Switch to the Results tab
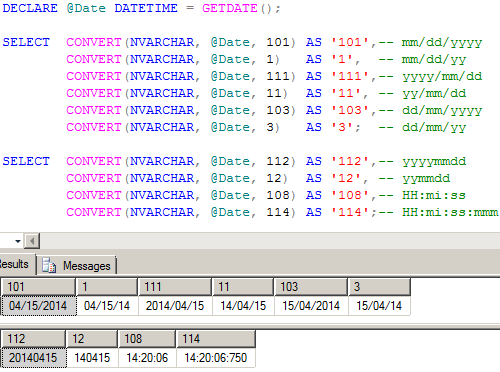Viewport: 500px width, 372px height. coord(17,264)
